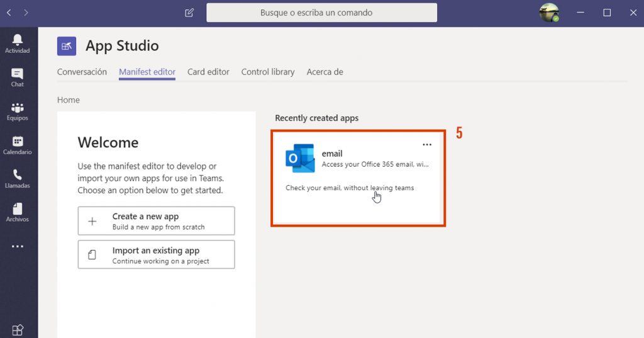Viewport: 644px width, 338px height.
Task: Focus the search command box
Action: [x=321, y=13]
